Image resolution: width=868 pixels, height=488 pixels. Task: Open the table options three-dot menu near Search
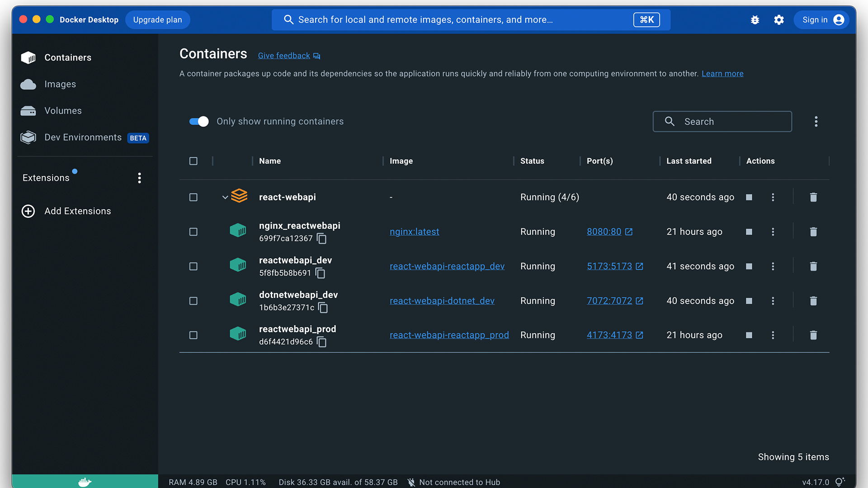pyautogui.click(x=816, y=122)
